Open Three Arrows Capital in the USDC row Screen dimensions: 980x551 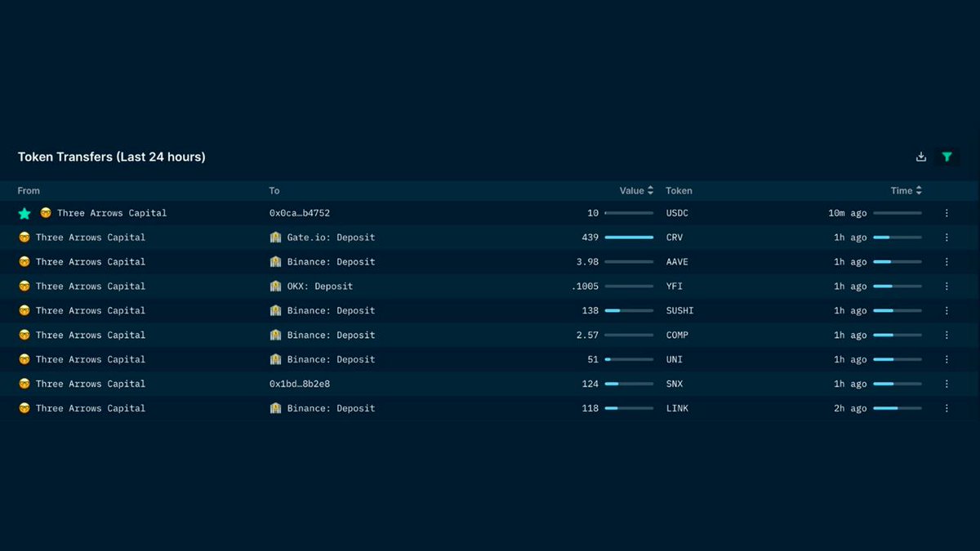click(112, 213)
